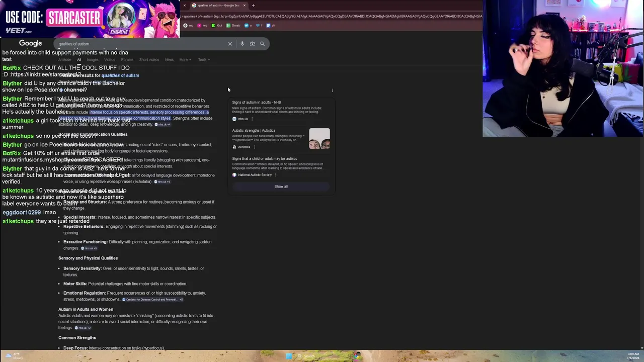The height and width of the screenshot is (362, 644).
Task: Click the National Autistic Society favicon
Action: [x=234, y=175]
